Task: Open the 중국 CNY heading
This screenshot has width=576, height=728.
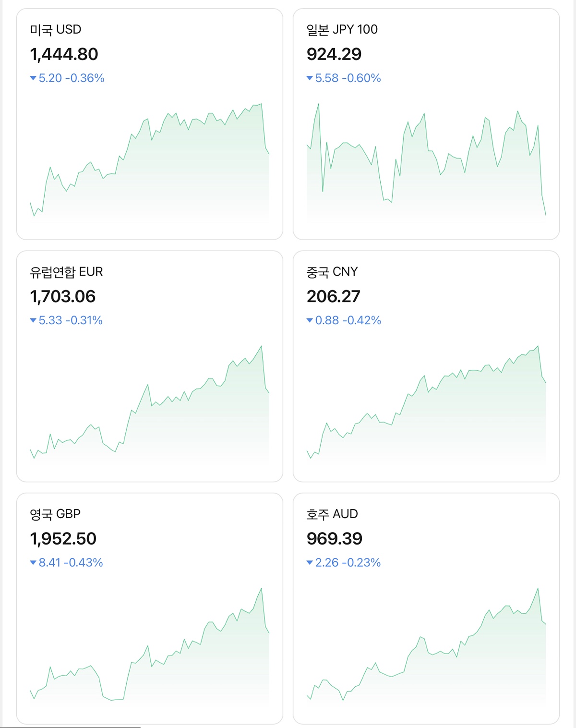Action: point(332,272)
